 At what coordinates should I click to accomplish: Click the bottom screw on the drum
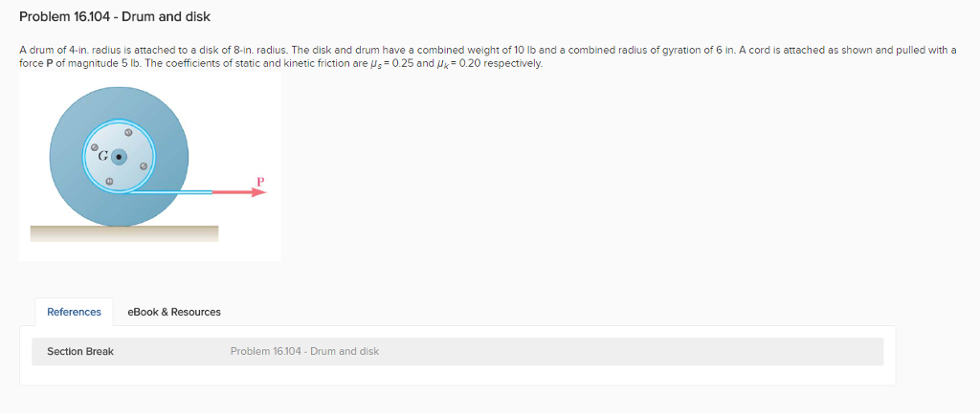pos(109,181)
